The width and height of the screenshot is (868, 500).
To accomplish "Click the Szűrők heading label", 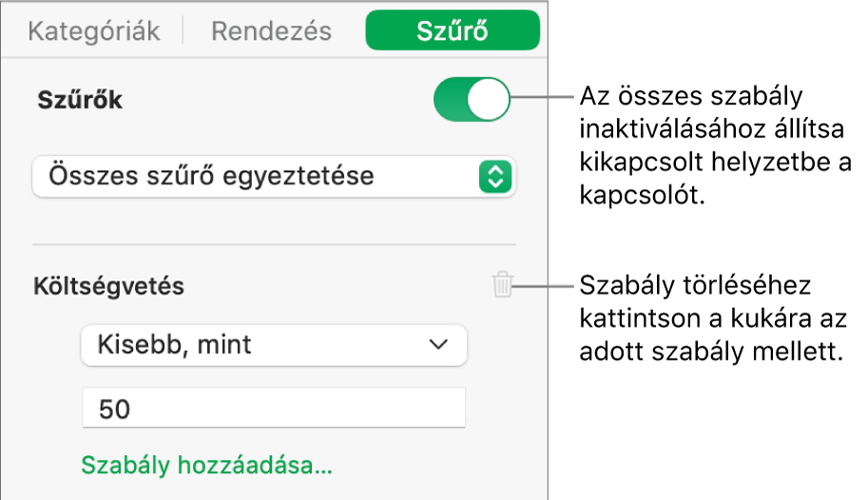I will [x=80, y=100].
